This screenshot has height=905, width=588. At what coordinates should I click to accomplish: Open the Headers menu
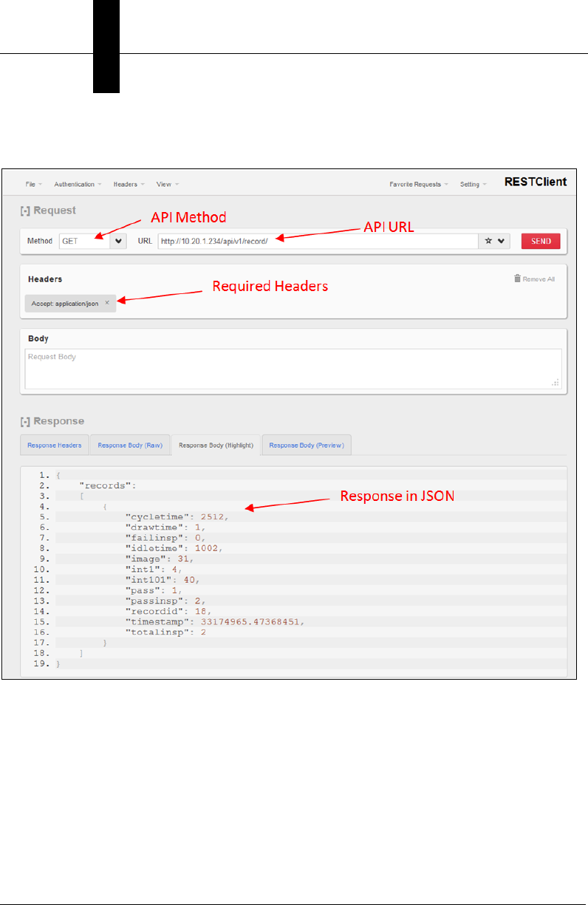[129, 184]
